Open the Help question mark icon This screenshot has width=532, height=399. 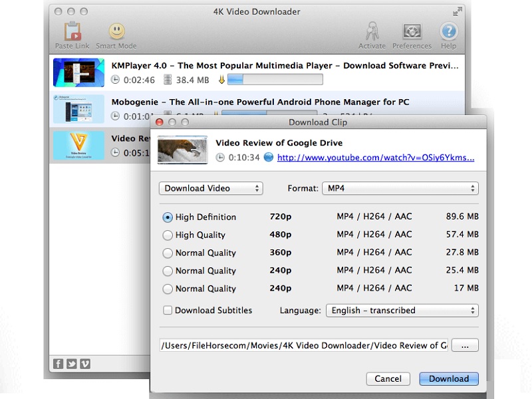[x=448, y=31]
